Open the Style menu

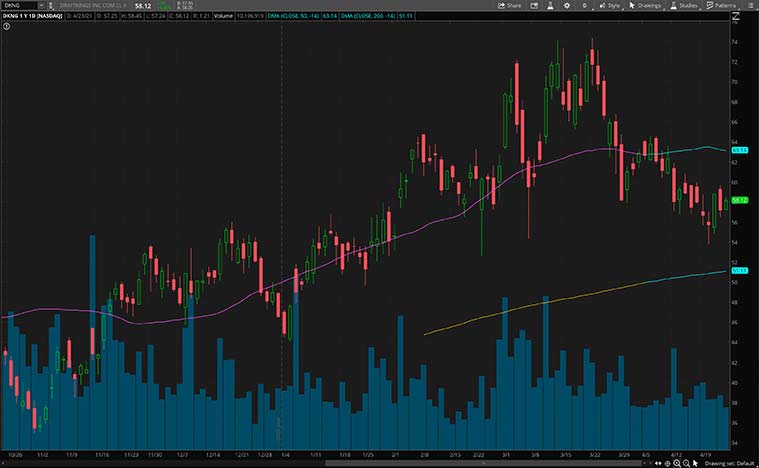[x=611, y=5]
